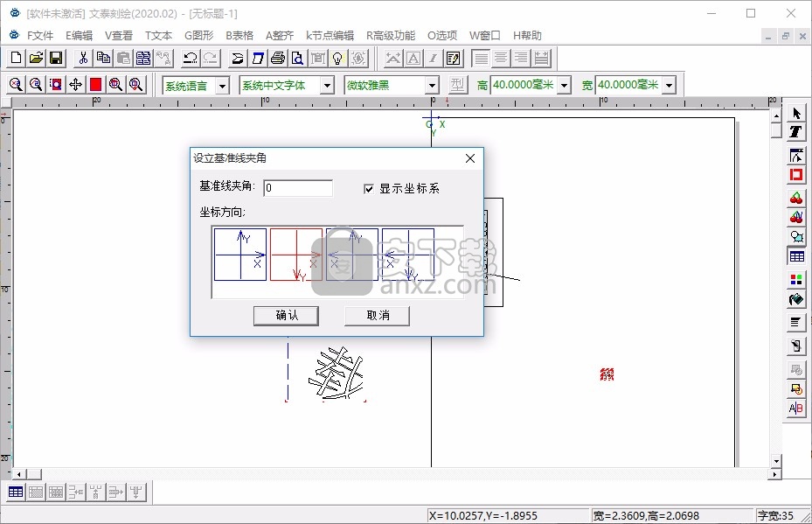Expand the 高 height 40.0000毫米 dropdown
Viewport: 812px width, 524px height.
[x=565, y=85]
